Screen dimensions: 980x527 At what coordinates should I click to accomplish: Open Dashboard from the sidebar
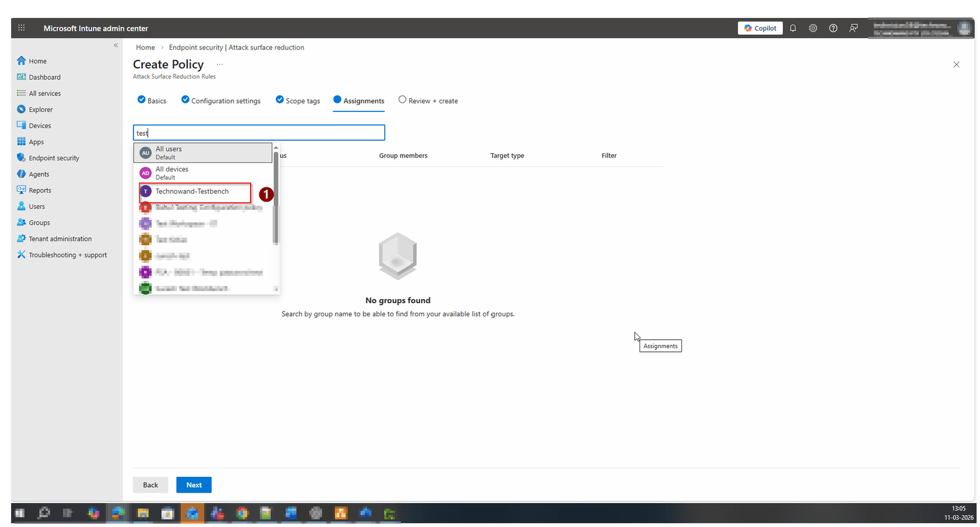click(39, 77)
